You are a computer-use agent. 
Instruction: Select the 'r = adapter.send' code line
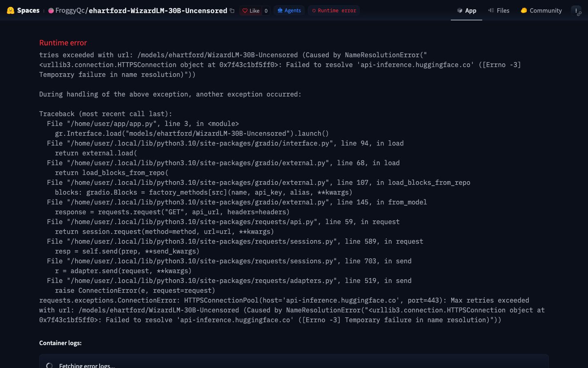(x=123, y=271)
